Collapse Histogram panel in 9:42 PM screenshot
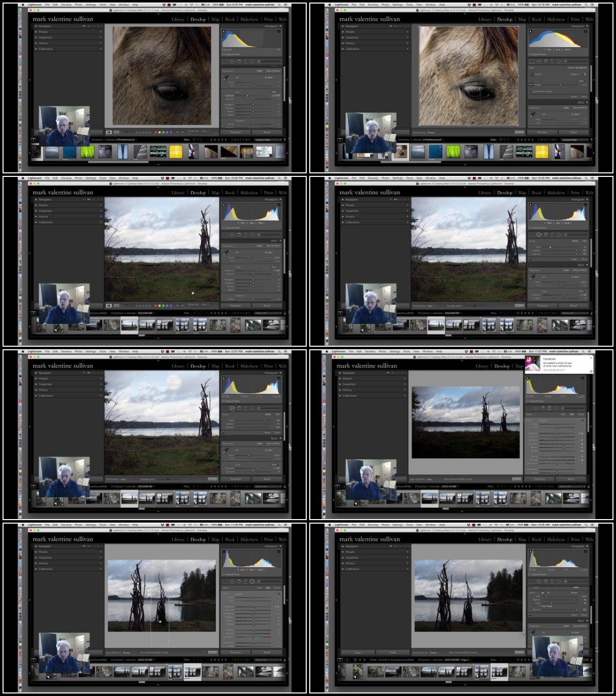Screen dimensions: 616x696 pos(280,26)
